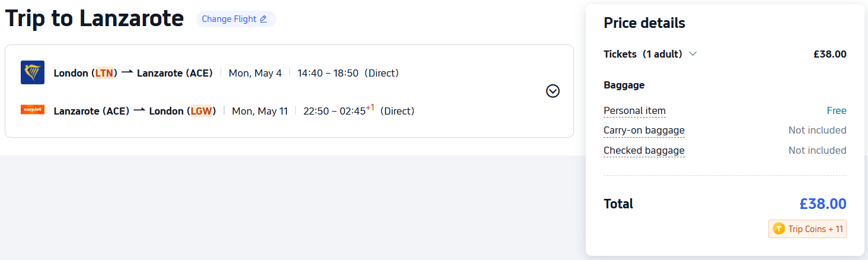The image size is (868, 260).
Task: Select the Tickets (1 adult) label
Action: pos(643,54)
